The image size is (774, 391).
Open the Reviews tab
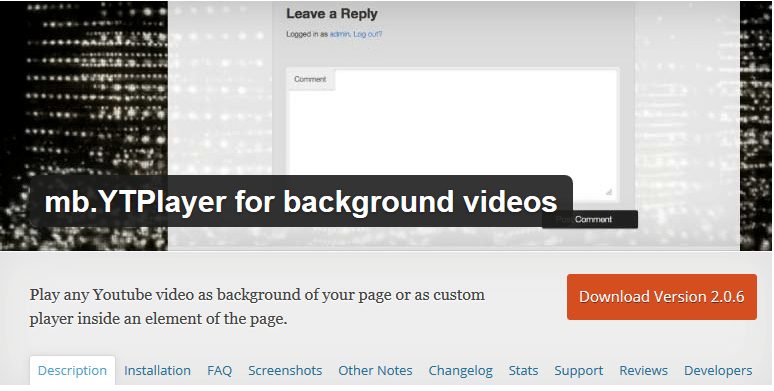click(643, 370)
